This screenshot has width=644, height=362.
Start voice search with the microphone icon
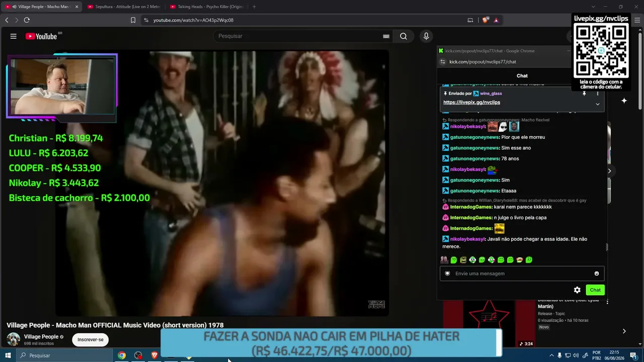point(426,36)
